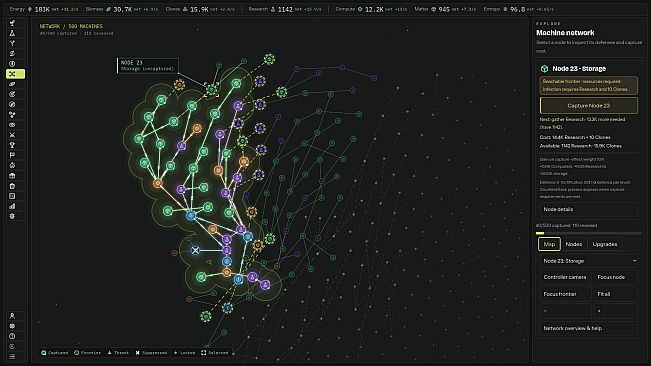651x366 pixels.
Task: Click the Focus node button
Action: pos(615,277)
